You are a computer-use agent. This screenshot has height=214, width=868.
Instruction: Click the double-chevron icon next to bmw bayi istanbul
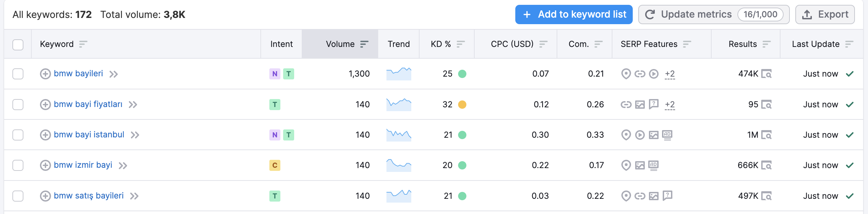tap(135, 135)
